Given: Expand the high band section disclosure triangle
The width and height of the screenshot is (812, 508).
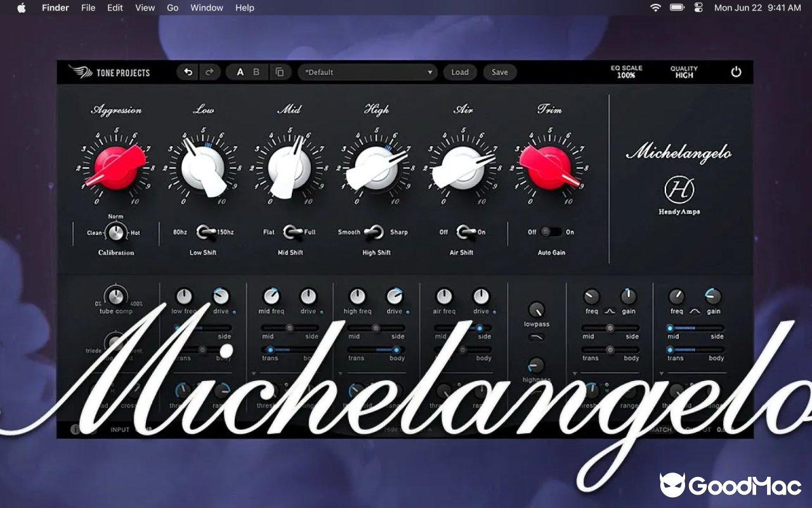Looking at the screenshot, I should [x=340, y=373].
